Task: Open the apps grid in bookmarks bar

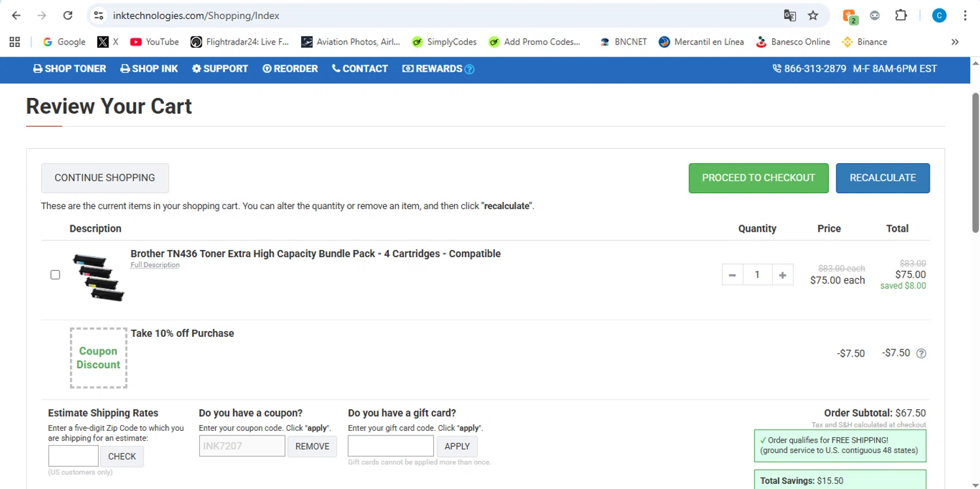Action: tap(14, 42)
